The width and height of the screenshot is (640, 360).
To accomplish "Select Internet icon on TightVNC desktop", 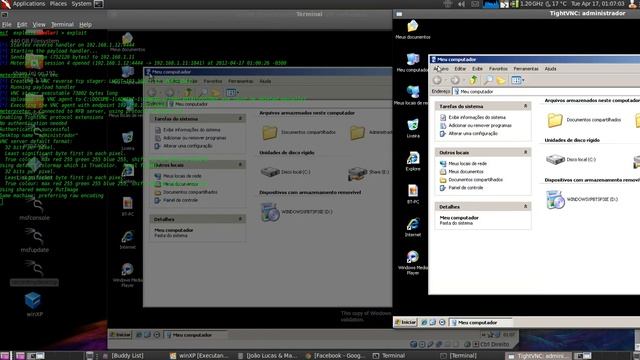I will (x=413, y=228).
